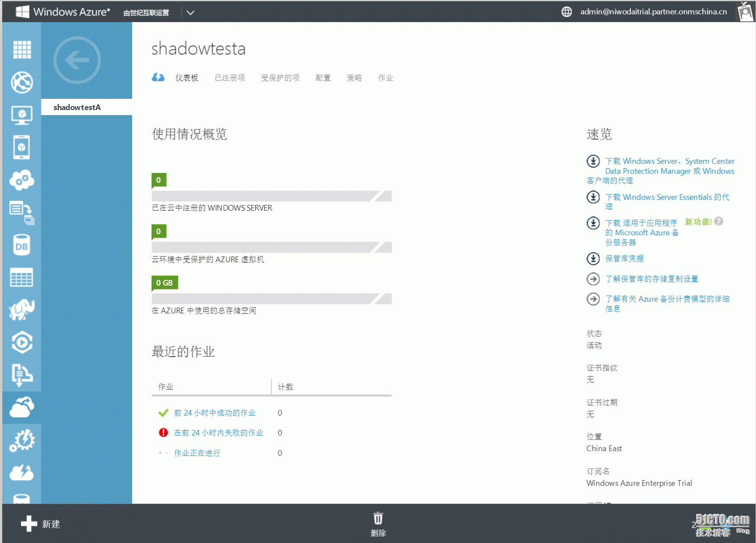Select shadowtestA vault in list

87,107
